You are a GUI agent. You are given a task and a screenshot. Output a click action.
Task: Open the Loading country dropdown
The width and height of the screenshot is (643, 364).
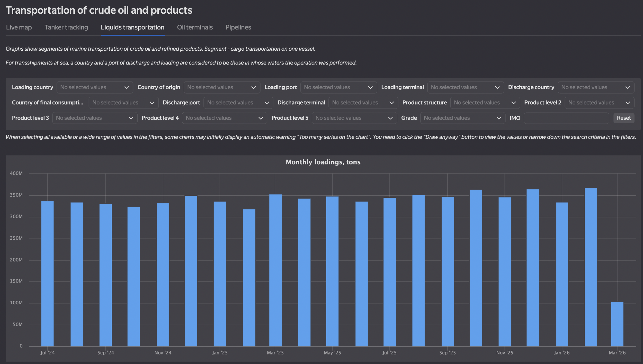point(94,87)
